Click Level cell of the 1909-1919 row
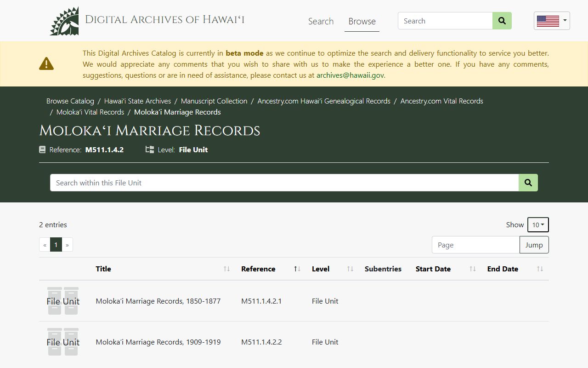The width and height of the screenshot is (588, 368). pos(325,342)
